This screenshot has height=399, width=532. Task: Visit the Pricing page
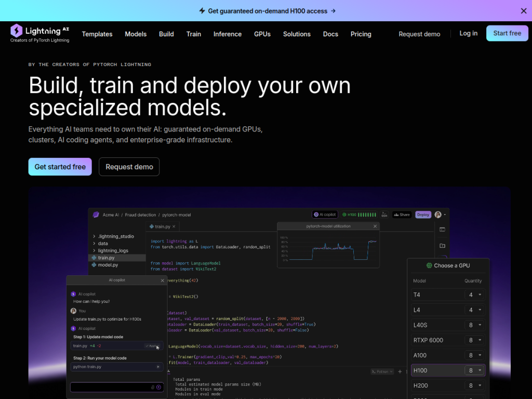point(361,34)
